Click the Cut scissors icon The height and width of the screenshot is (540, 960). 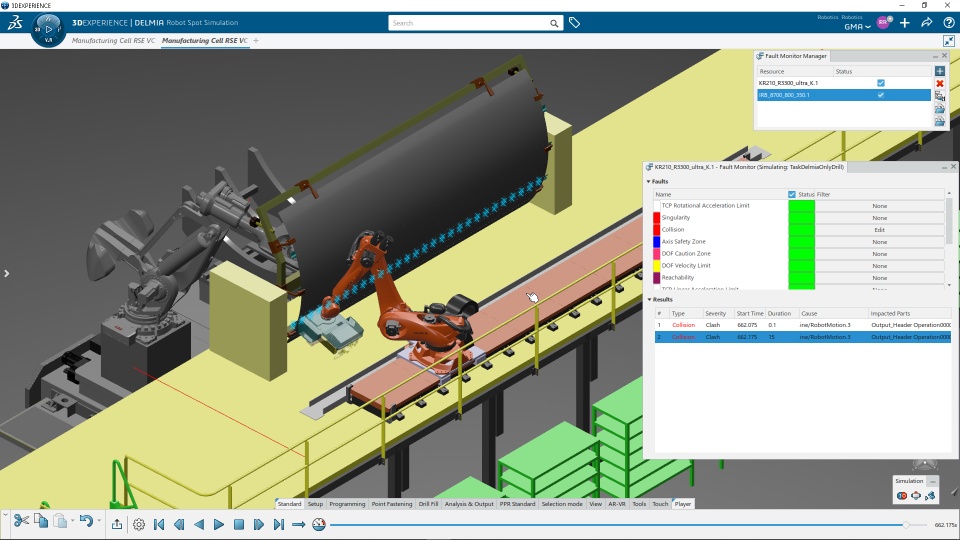[21, 521]
